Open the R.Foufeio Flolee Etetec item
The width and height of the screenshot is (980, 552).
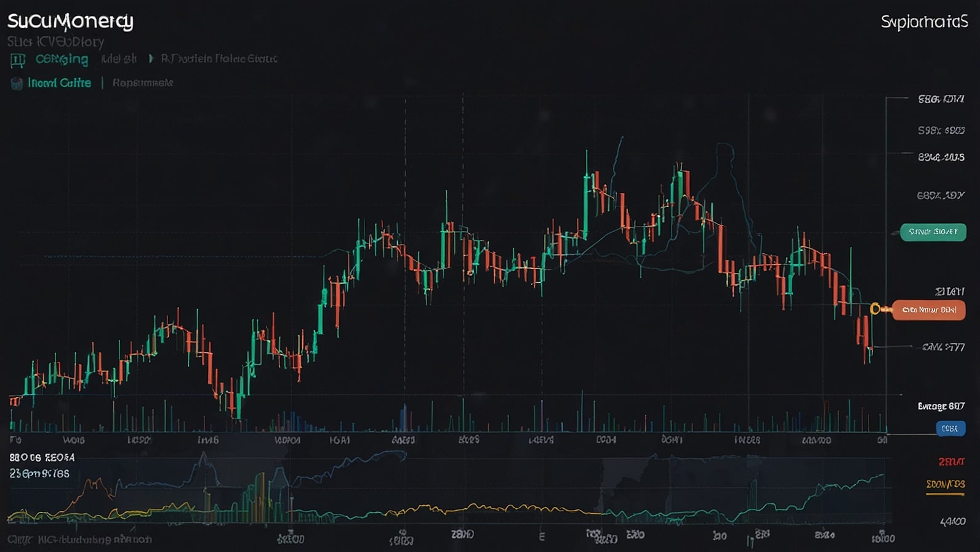click(x=219, y=59)
